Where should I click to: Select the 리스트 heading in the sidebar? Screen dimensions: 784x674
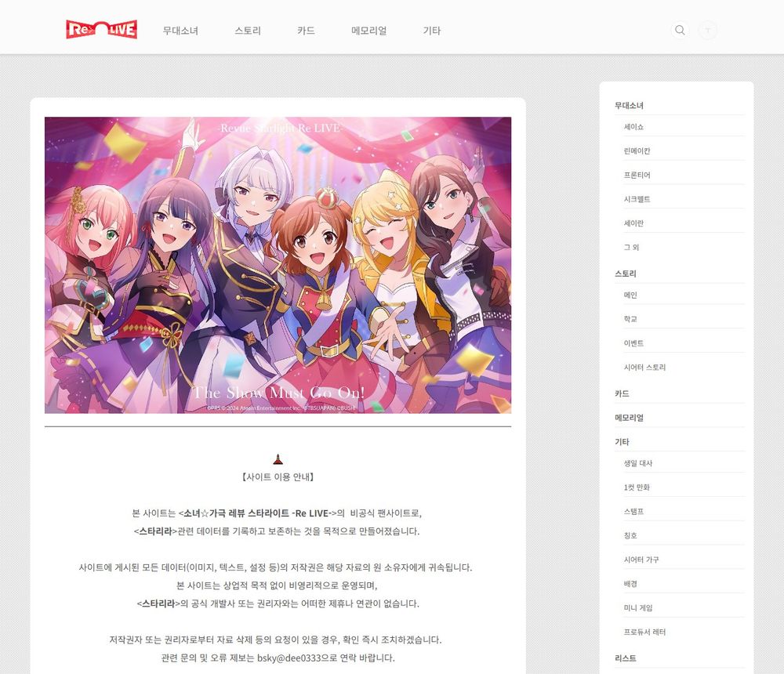tap(626, 658)
